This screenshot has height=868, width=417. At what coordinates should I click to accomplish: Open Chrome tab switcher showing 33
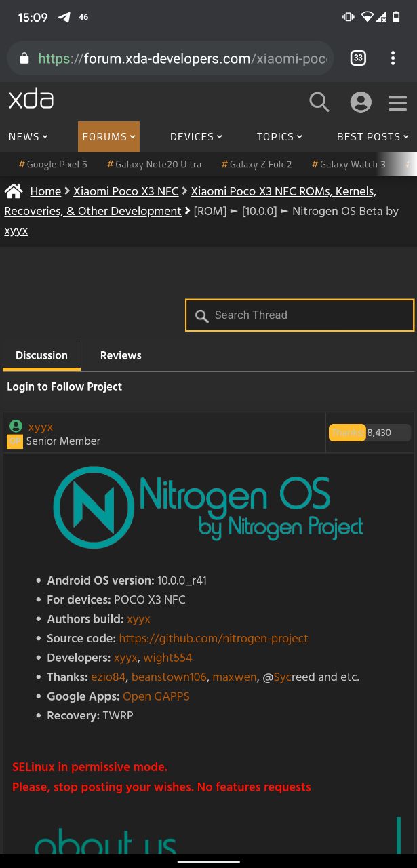click(x=358, y=58)
